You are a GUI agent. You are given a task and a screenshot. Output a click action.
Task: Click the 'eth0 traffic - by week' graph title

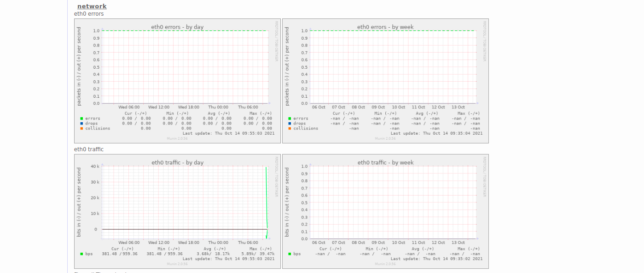point(385,162)
